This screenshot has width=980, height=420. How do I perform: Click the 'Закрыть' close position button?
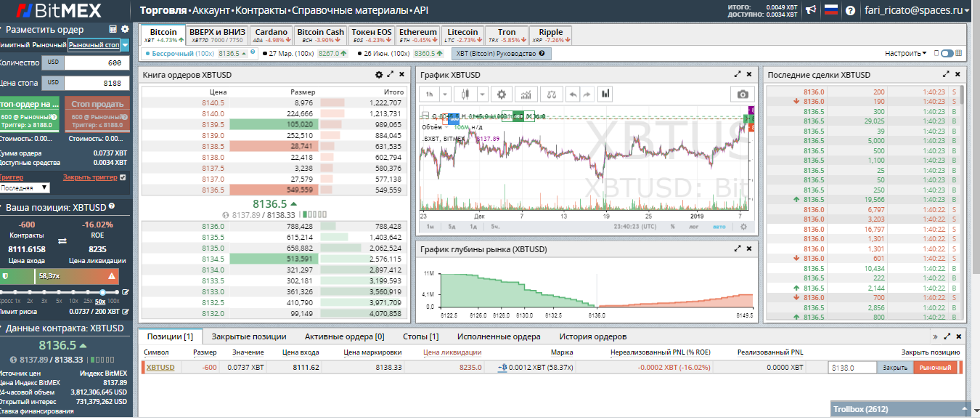pyautogui.click(x=895, y=368)
